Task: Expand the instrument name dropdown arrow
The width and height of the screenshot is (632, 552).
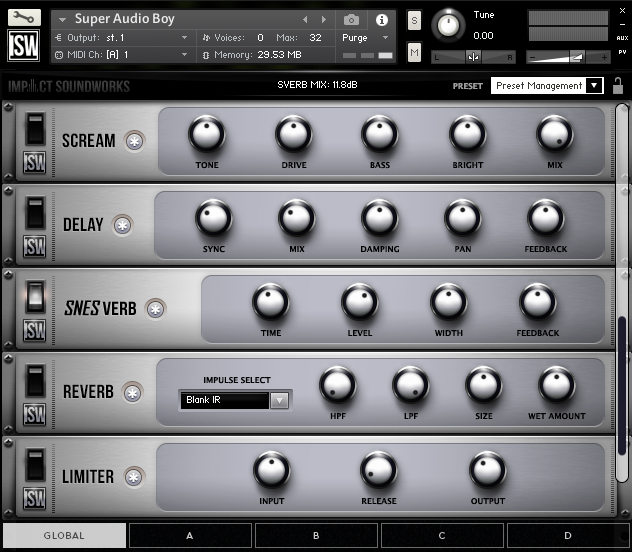Action: click(x=62, y=19)
